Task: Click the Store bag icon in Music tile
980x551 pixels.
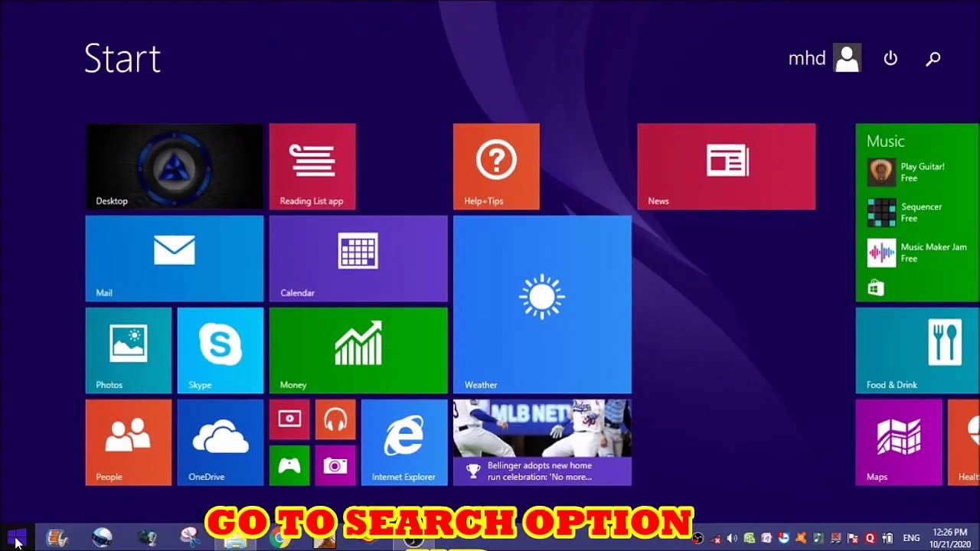Action: [x=876, y=288]
